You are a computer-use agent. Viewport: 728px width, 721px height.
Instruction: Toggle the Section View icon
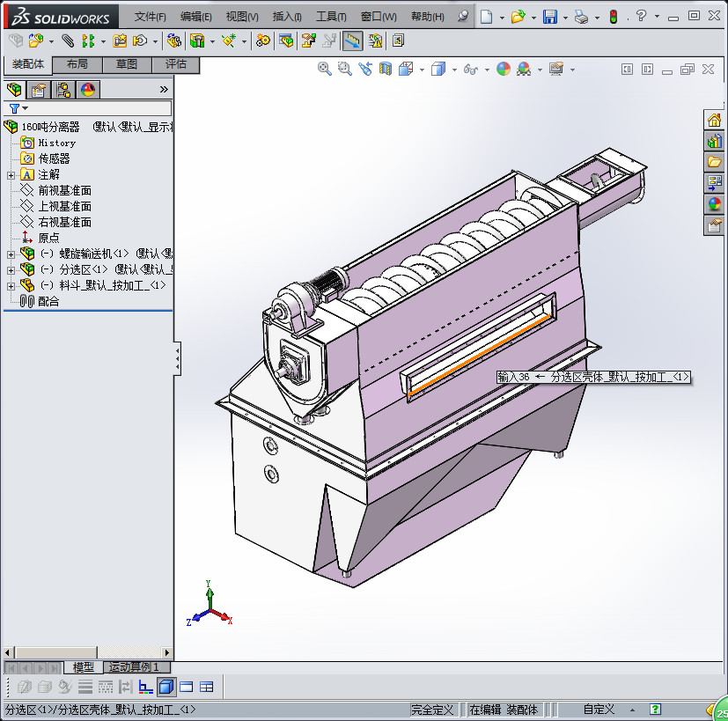pos(386,70)
